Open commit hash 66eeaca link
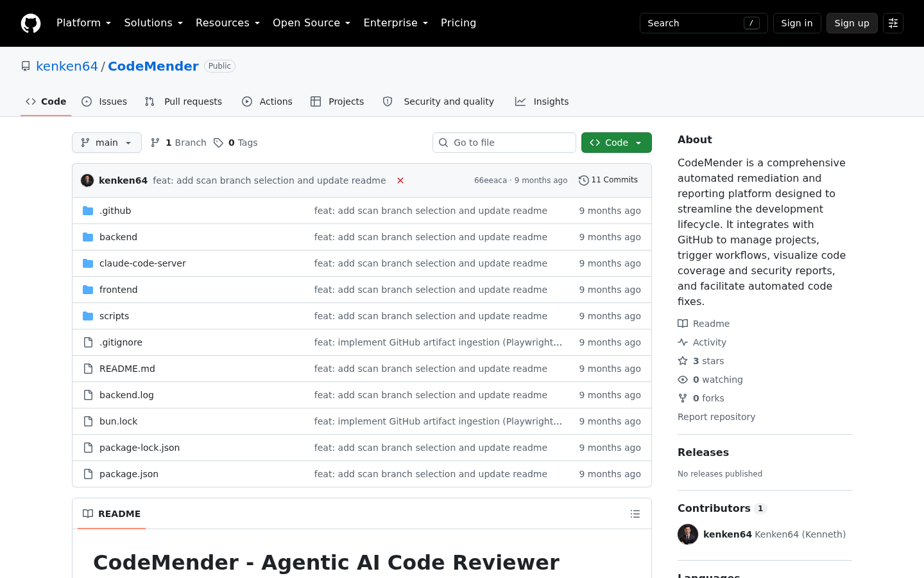Screen dimensions: 924x578 490,180
